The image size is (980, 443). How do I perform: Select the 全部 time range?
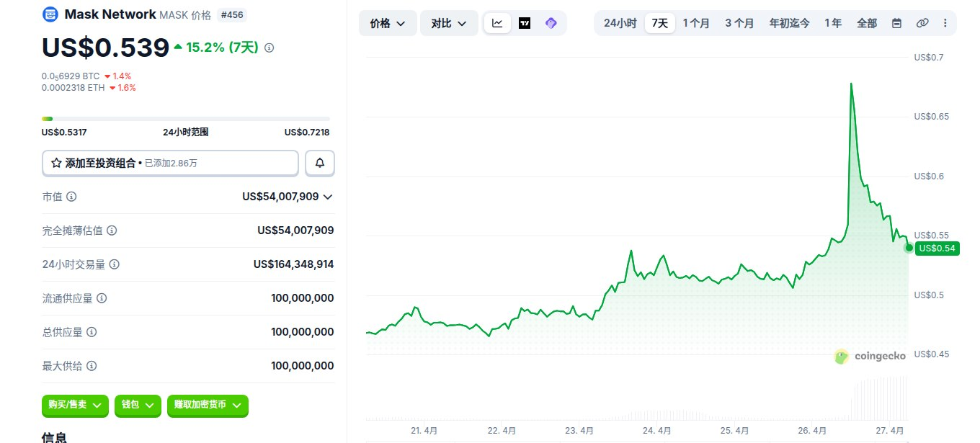tap(867, 23)
